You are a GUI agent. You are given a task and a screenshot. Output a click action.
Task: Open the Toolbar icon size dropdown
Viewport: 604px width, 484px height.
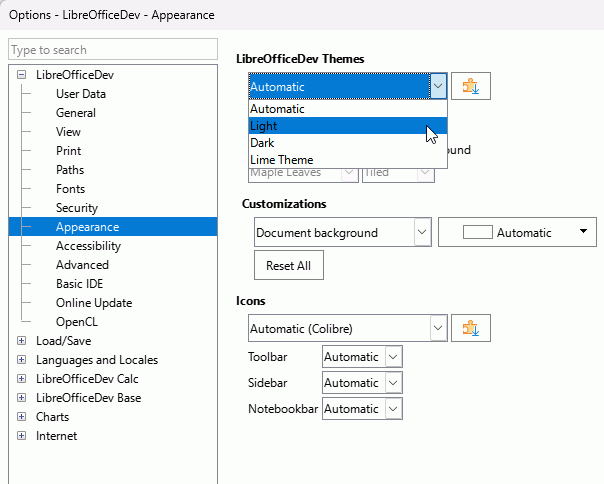(362, 356)
